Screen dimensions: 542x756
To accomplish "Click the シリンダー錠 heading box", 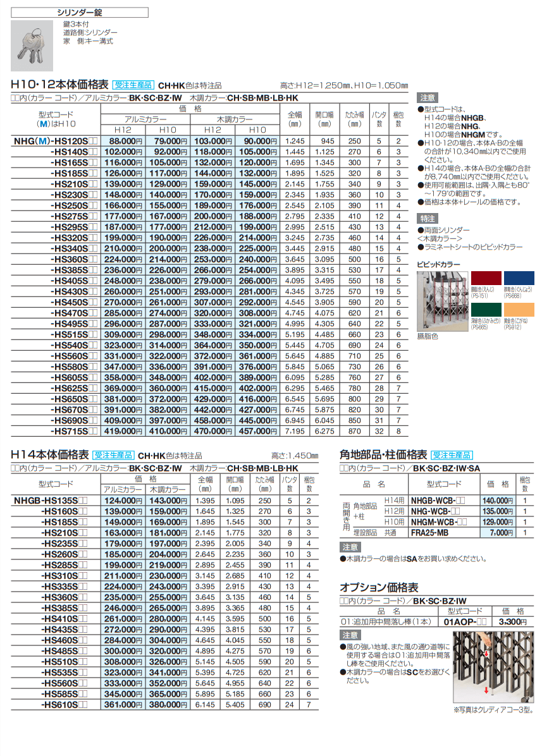I will pos(80,13).
